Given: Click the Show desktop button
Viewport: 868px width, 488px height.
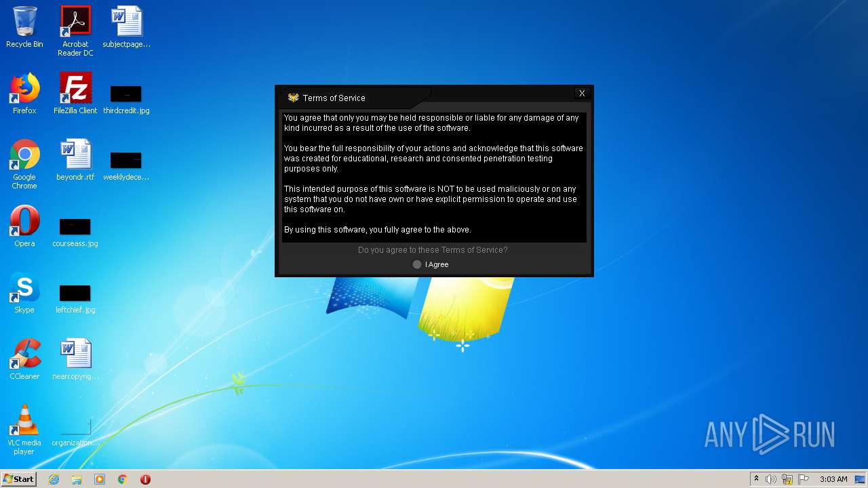Looking at the screenshot, I should click(x=861, y=479).
